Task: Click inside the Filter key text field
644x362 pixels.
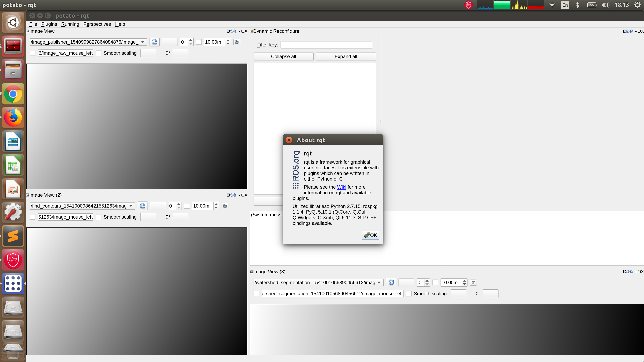Action: pos(326,45)
